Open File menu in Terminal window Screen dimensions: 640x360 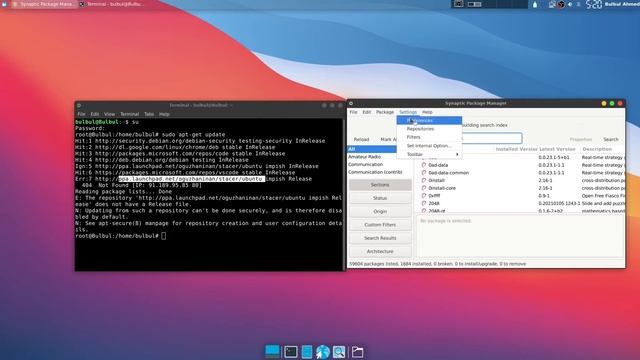coord(82,114)
